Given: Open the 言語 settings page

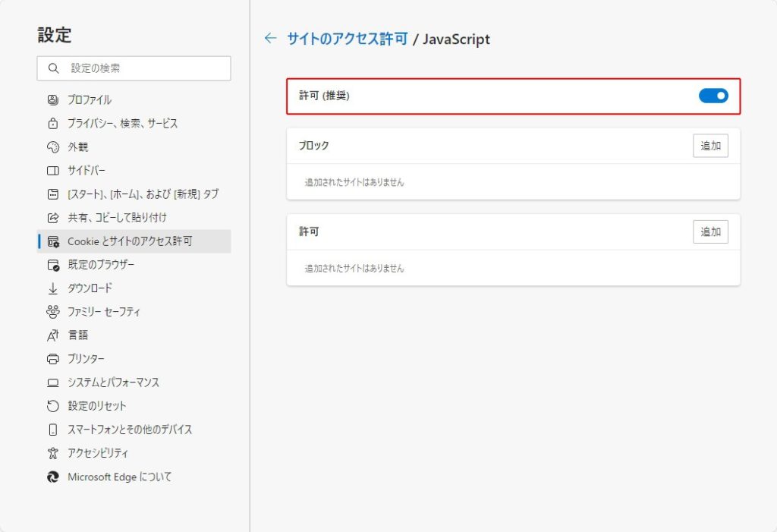Looking at the screenshot, I should [77, 335].
